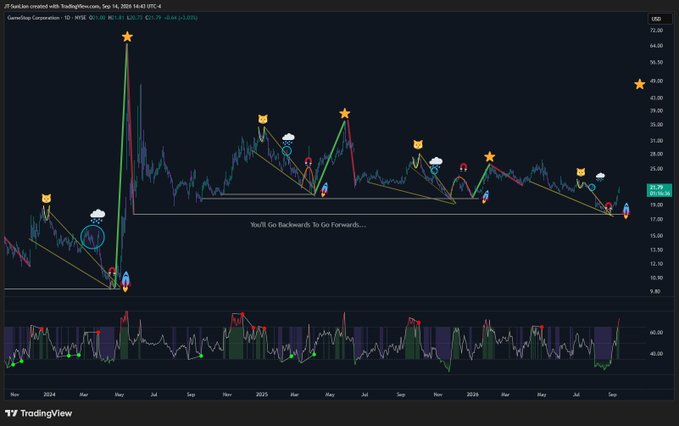Click the 60.00 indicator scale label
The width and height of the screenshot is (679, 426).
point(656,332)
